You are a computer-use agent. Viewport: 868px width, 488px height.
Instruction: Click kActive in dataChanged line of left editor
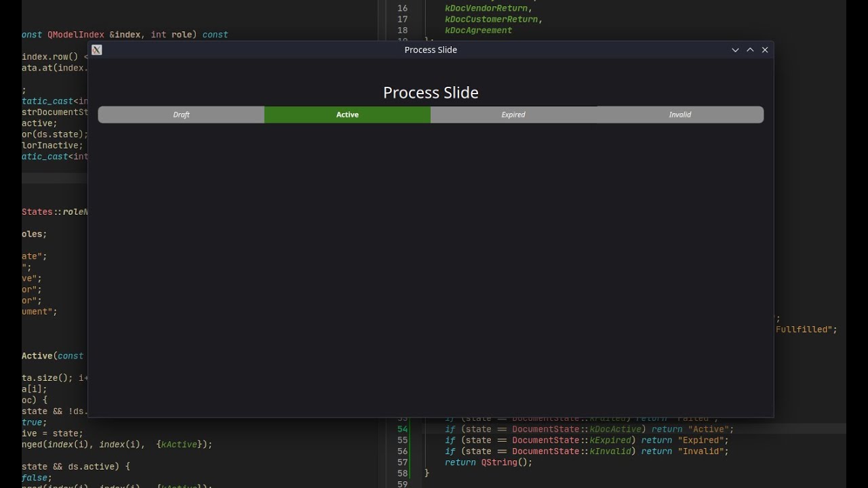click(179, 444)
